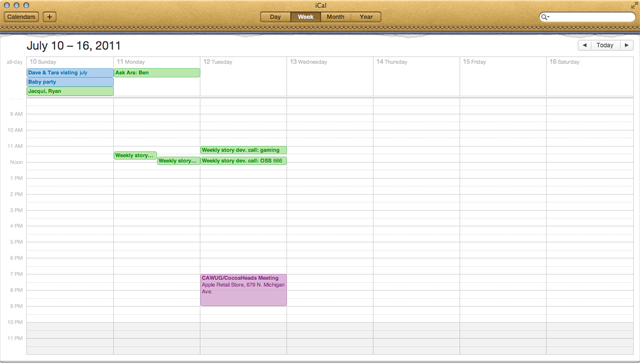The height and width of the screenshot is (363, 640).
Task: Click the '11 Monday' day header
Action: pyautogui.click(x=131, y=62)
